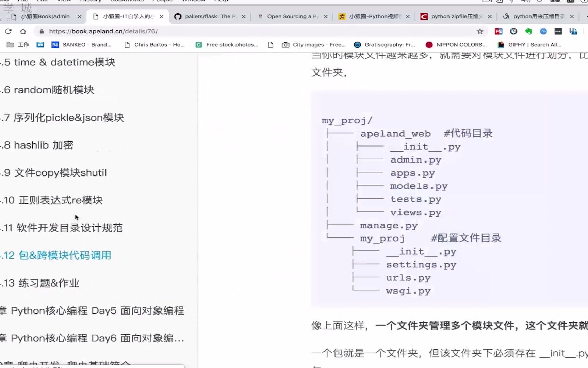Click the lock icon in the address bar

[x=42, y=31]
